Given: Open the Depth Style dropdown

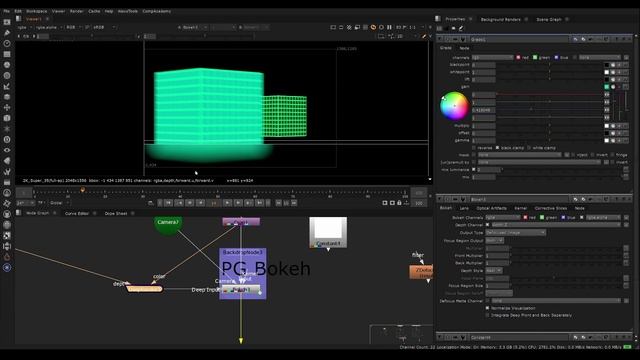Looking at the screenshot, I should (494, 271).
